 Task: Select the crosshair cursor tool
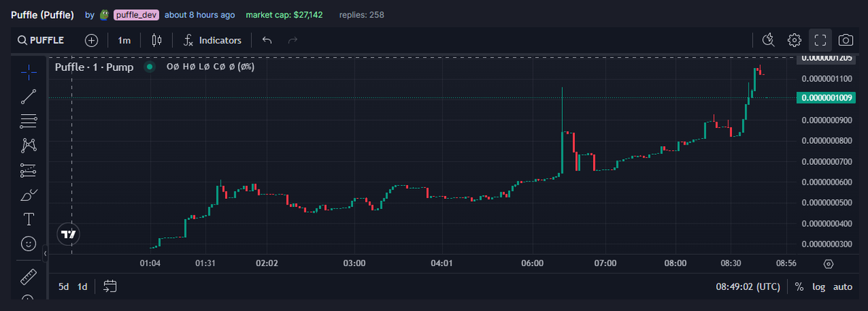(28, 71)
